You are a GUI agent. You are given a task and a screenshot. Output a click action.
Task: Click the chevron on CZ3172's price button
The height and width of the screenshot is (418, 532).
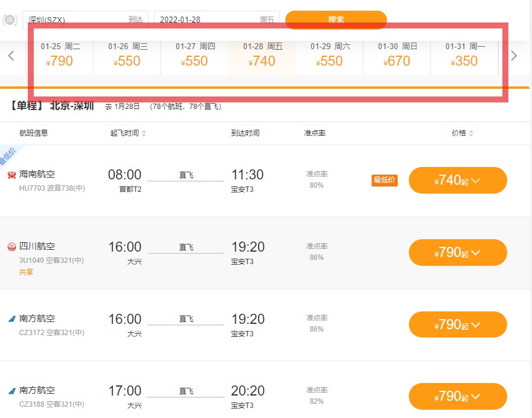point(475,324)
